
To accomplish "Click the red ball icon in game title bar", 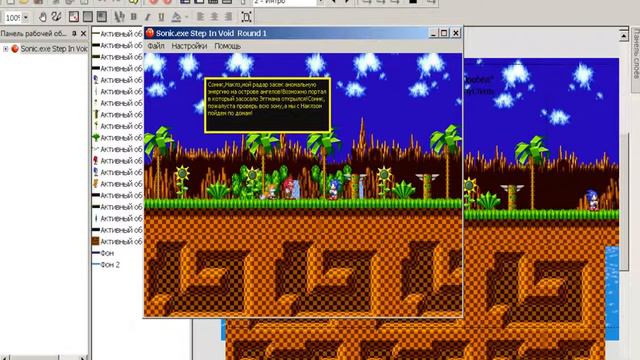I will click(x=150, y=33).
